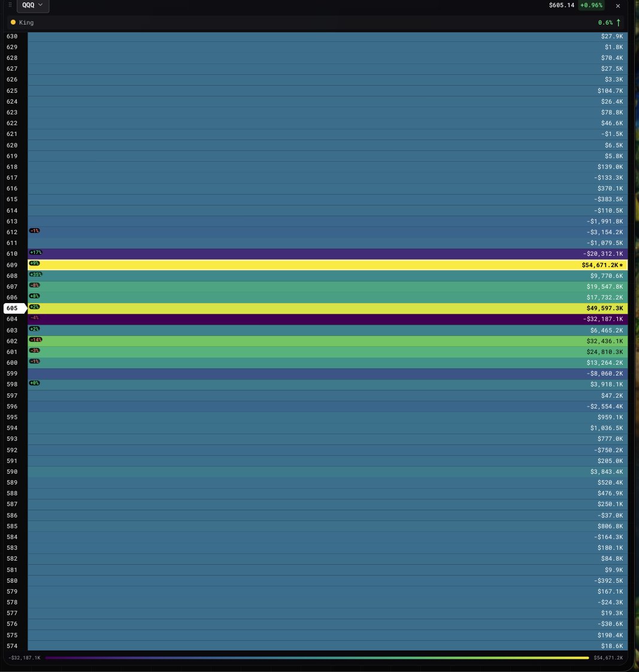Screen dimensions: 639x672
Task: Click the -1% badge on the 612 row
Action: point(35,231)
